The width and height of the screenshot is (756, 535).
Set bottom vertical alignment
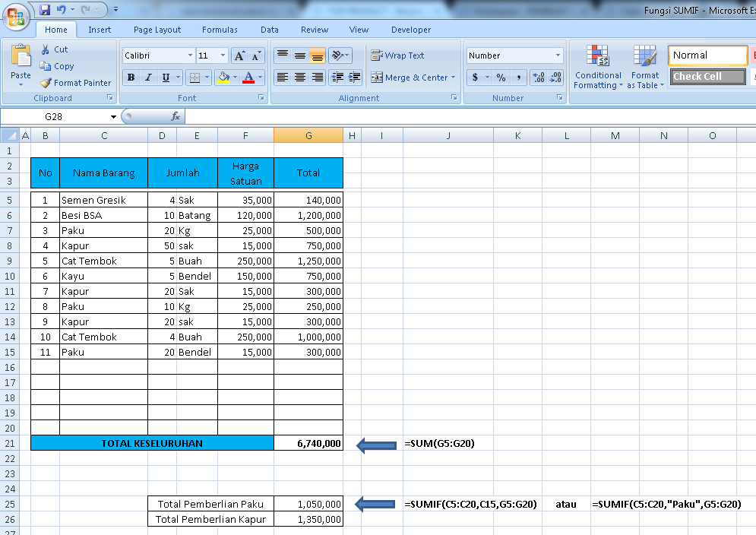(317, 55)
